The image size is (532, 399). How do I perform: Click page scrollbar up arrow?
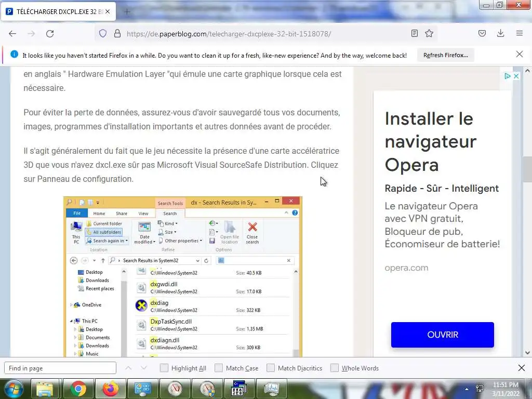point(527,71)
